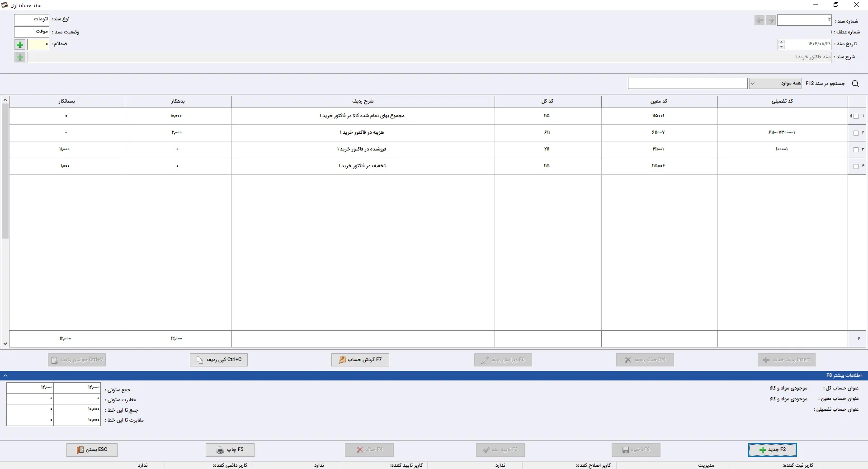Click the وضعیت سند status field

32,32
